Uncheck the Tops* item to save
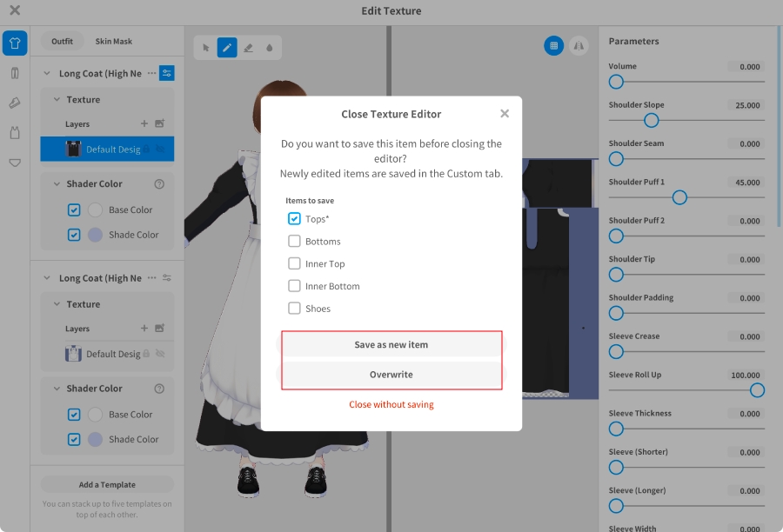 pos(294,219)
